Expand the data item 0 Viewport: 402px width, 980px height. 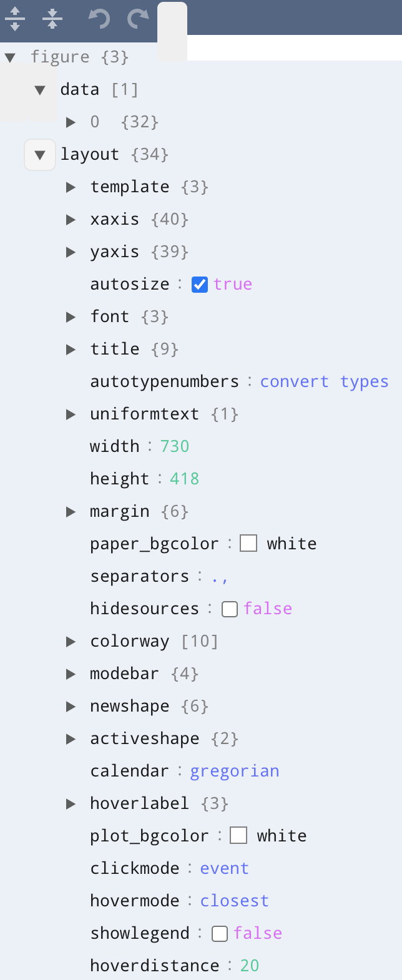71,122
